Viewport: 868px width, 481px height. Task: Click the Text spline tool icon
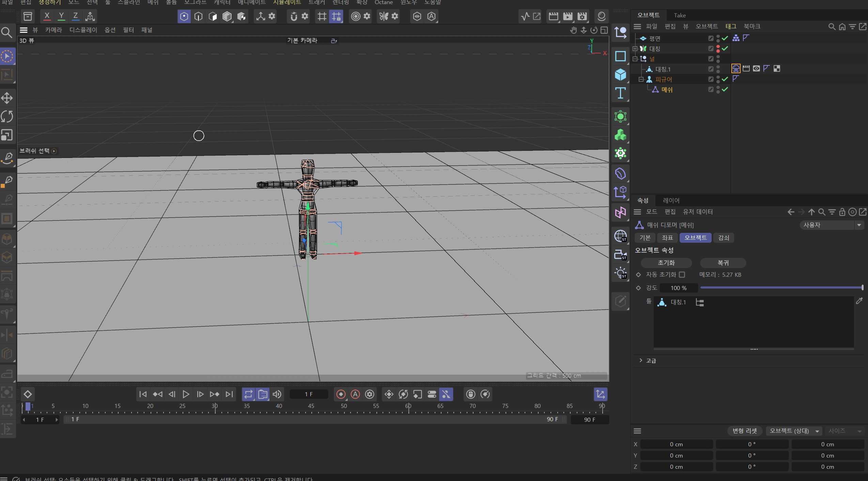[620, 93]
